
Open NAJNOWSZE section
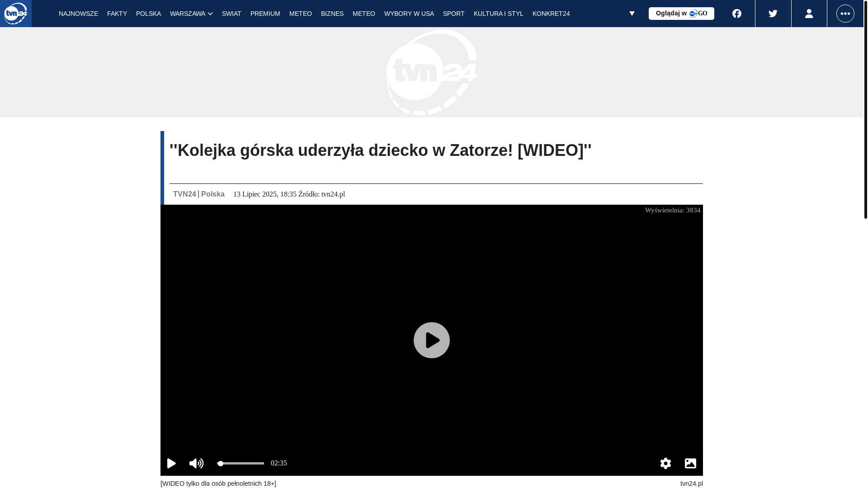point(78,14)
